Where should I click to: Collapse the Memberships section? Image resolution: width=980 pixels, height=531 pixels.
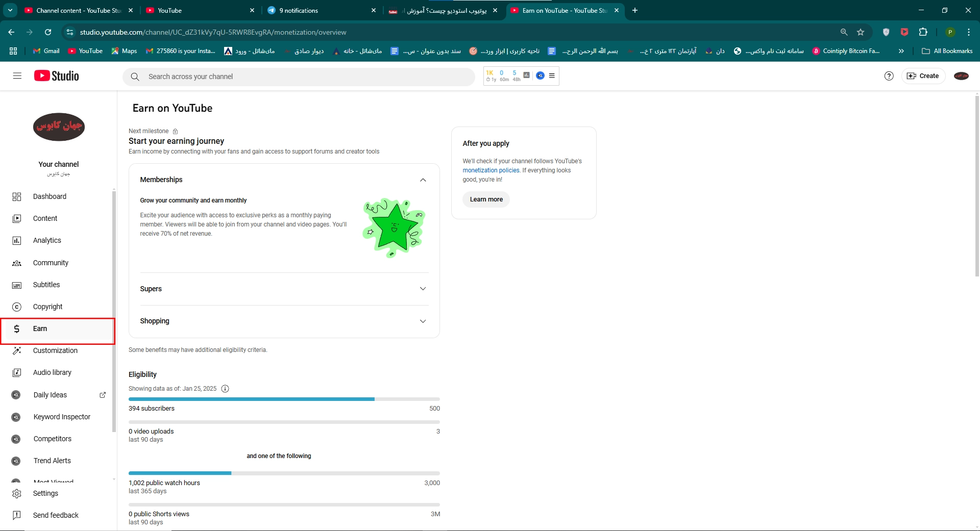pos(423,180)
